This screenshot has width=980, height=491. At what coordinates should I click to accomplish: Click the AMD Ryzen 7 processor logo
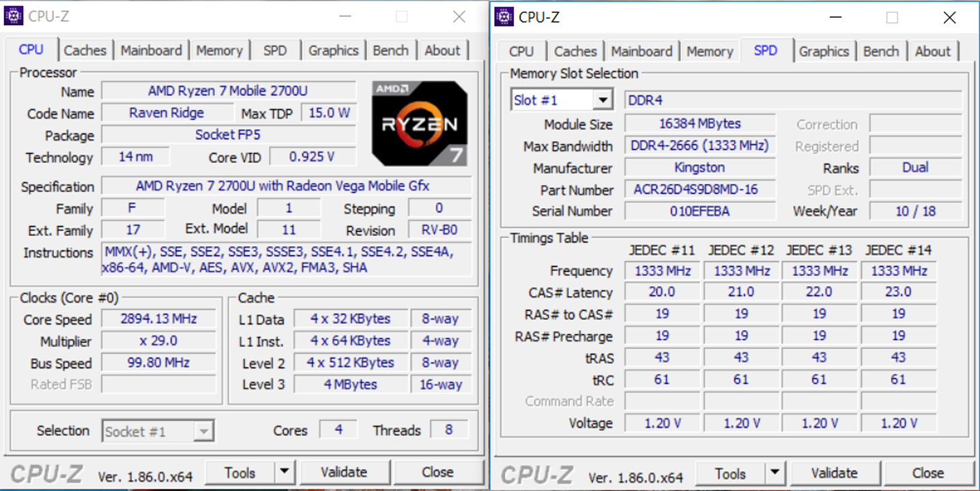click(x=420, y=123)
